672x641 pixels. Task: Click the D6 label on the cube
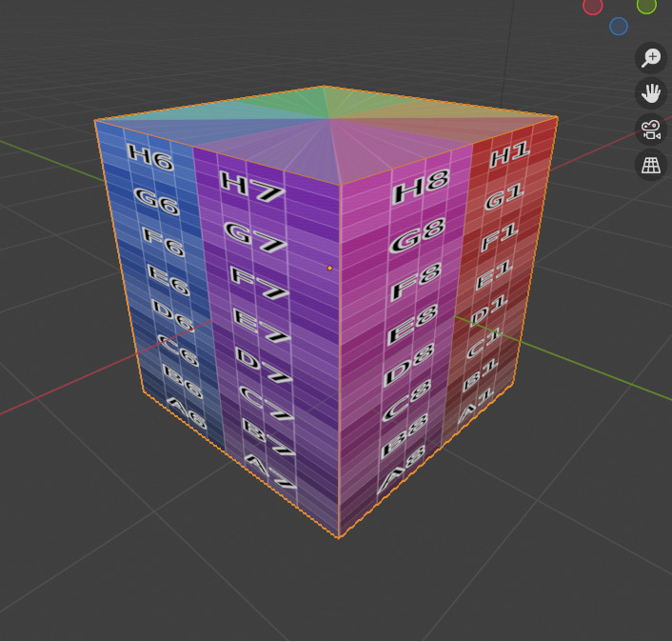tap(173, 315)
